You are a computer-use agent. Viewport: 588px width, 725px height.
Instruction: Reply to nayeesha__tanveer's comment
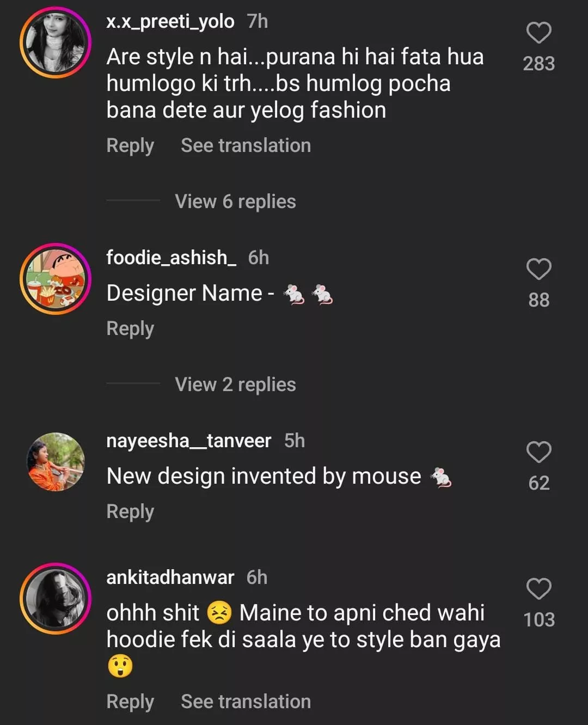[x=130, y=512]
